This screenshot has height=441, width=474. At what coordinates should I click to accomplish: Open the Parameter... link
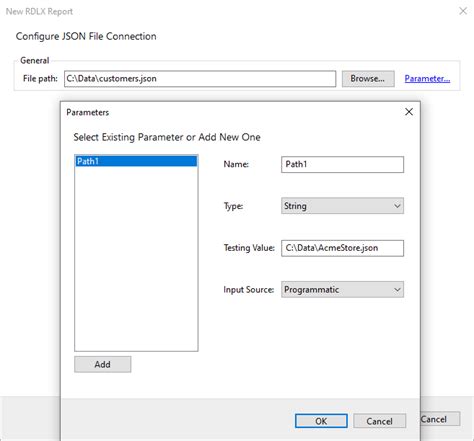[x=427, y=79]
